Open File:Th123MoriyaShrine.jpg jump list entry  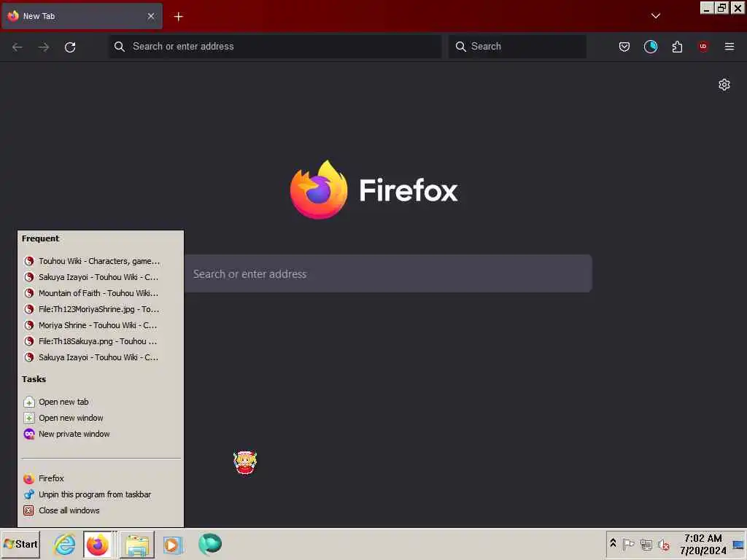(100, 309)
